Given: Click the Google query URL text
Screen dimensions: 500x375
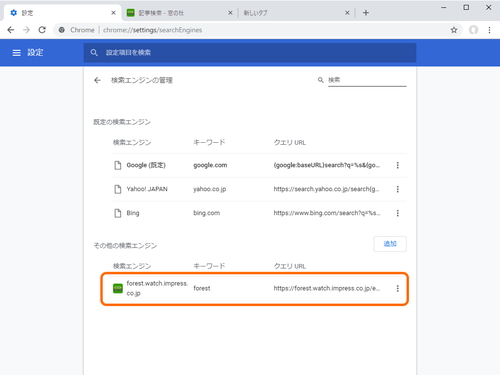Looking at the screenshot, I should pos(326,165).
